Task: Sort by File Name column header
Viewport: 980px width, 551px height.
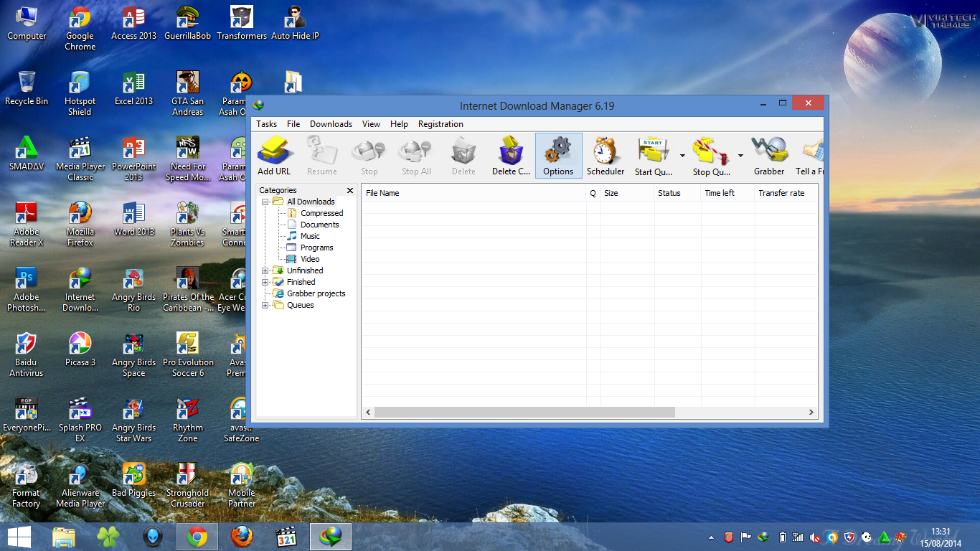Action: 473,193
